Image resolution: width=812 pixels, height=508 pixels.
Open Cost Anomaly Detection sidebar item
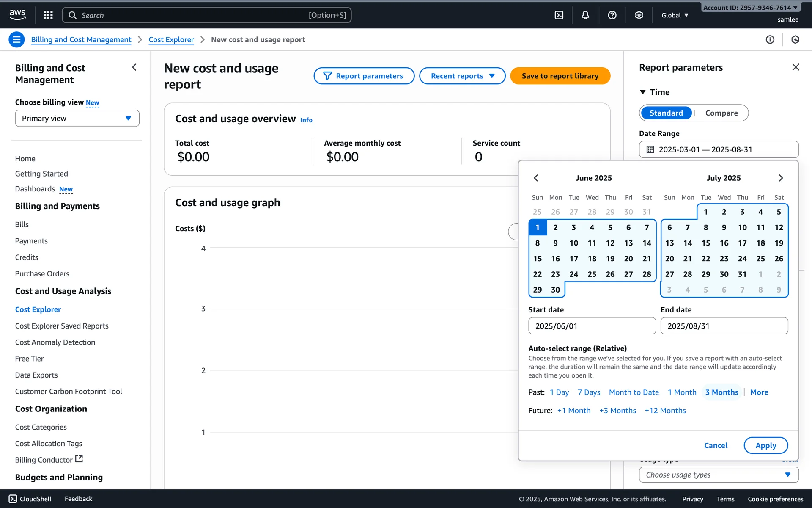[x=55, y=342]
